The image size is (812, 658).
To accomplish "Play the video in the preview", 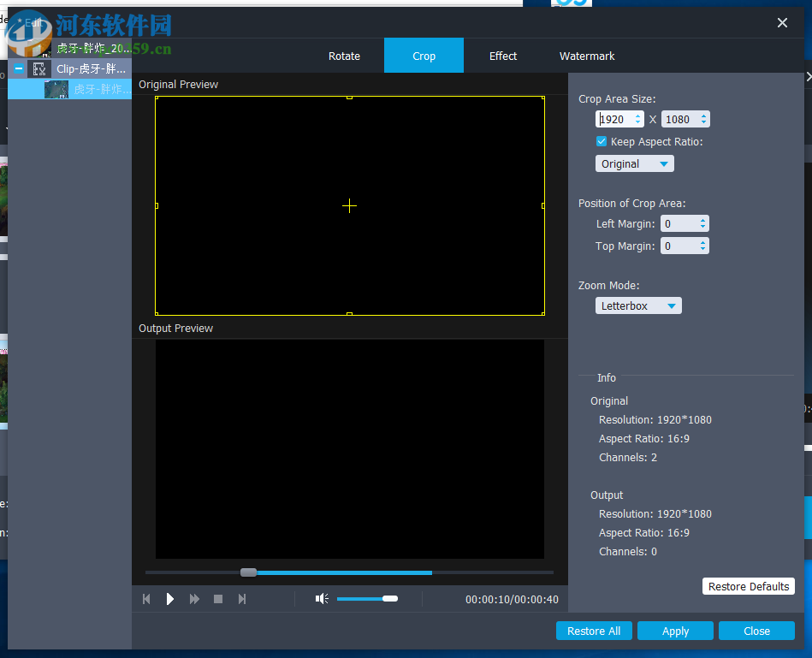I will 170,599.
